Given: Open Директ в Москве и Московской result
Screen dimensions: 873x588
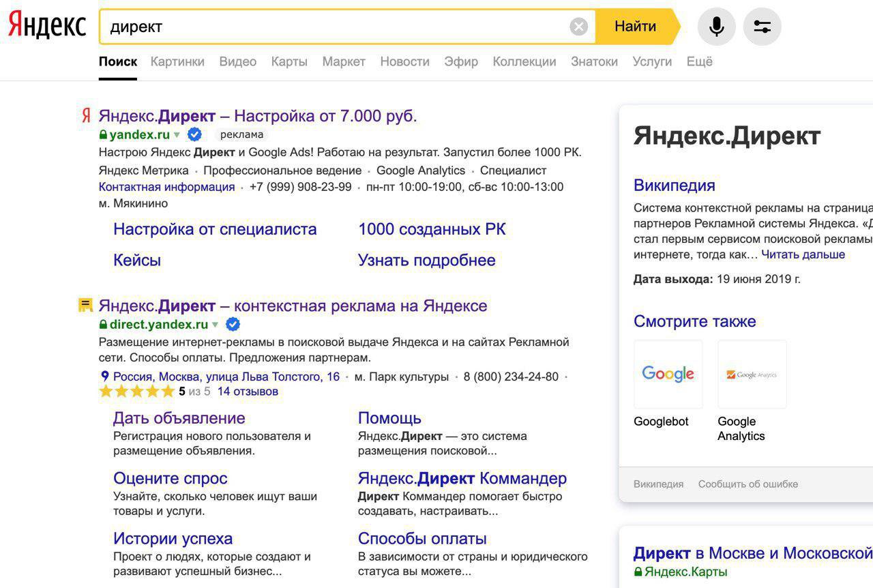Looking at the screenshot, I should point(753,553).
